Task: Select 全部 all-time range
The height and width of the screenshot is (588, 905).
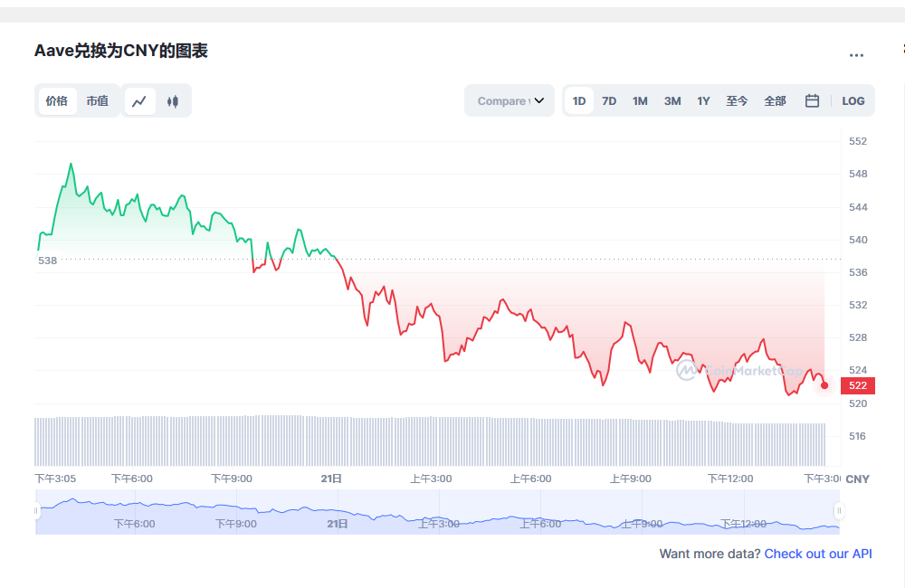Action: 775,101
